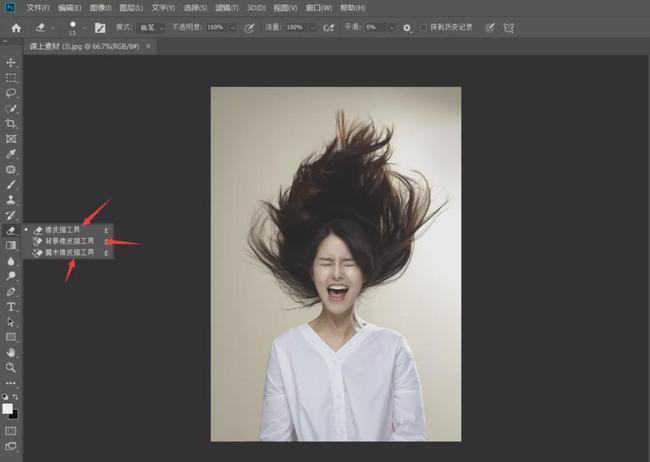Reset default foreground and background colors
Image resolution: width=650 pixels, height=462 pixels.
click(x=5, y=396)
